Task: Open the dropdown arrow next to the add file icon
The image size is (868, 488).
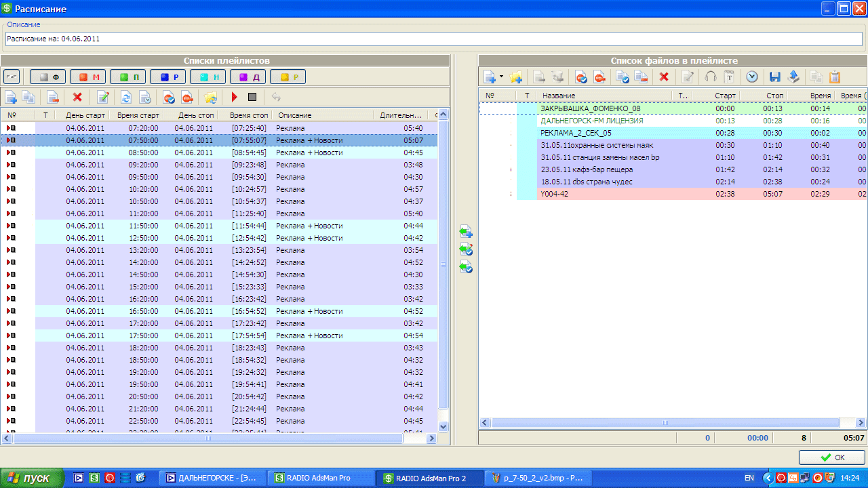Action: [x=501, y=77]
